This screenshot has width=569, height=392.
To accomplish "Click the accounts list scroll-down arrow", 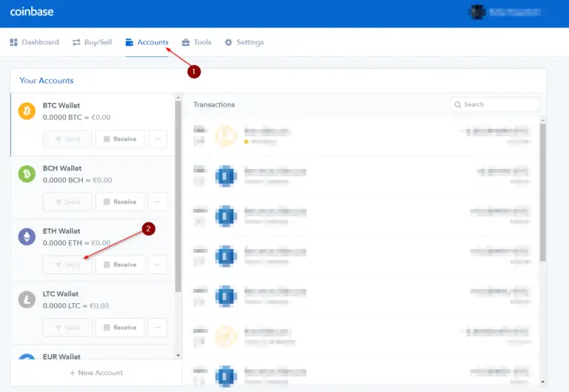I will pyautogui.click(x=178, y=356).
